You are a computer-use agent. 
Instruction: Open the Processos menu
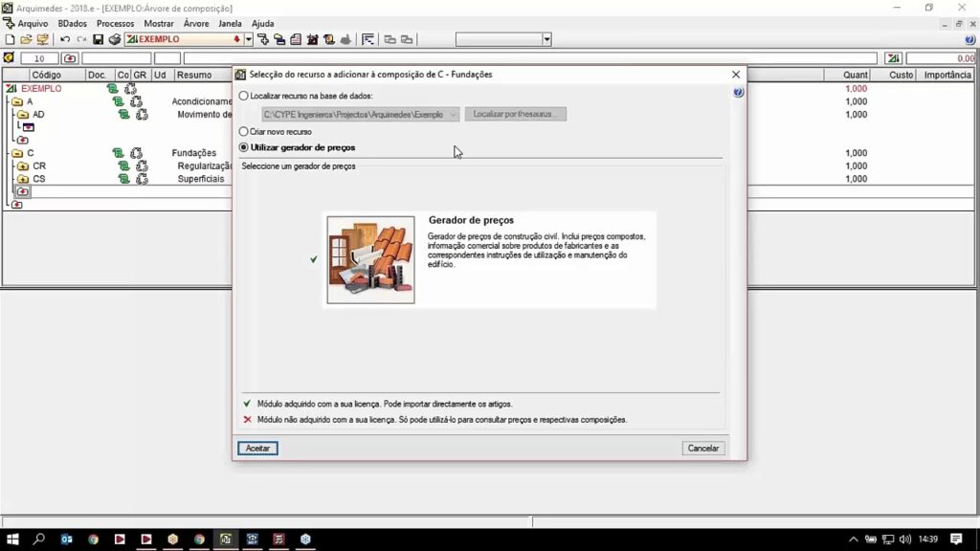115,23
